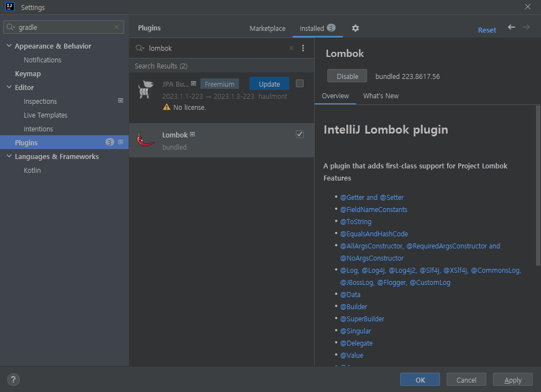
Task: Select the JPA Buddy plugin list row
Action: point(221,97)
